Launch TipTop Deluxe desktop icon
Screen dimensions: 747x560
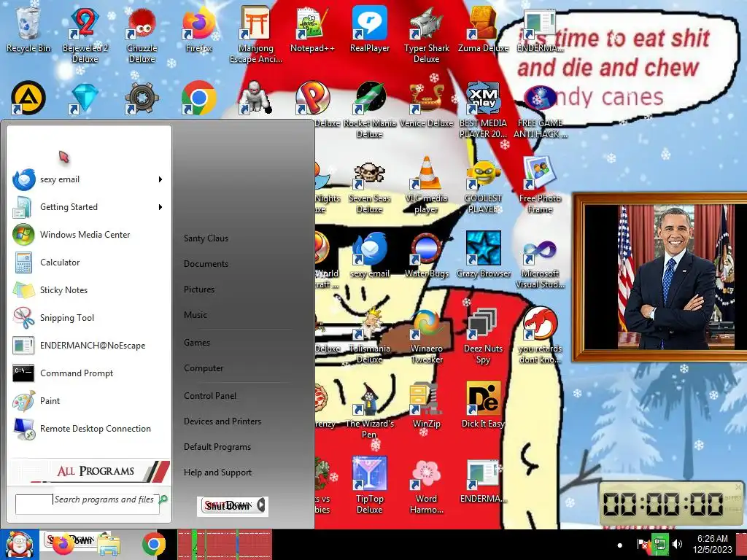[x=370, y=486]
